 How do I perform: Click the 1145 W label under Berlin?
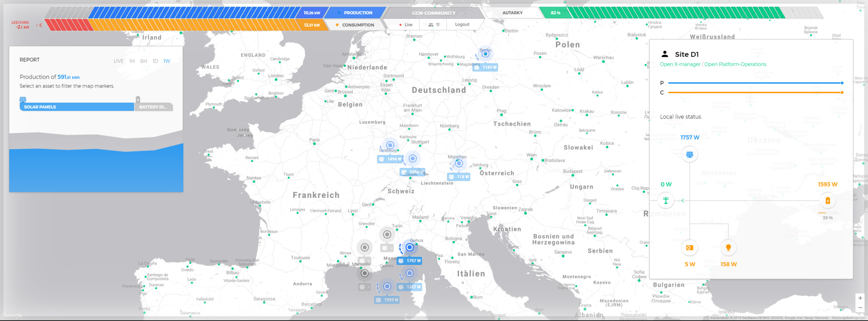[x=485, y=67]
